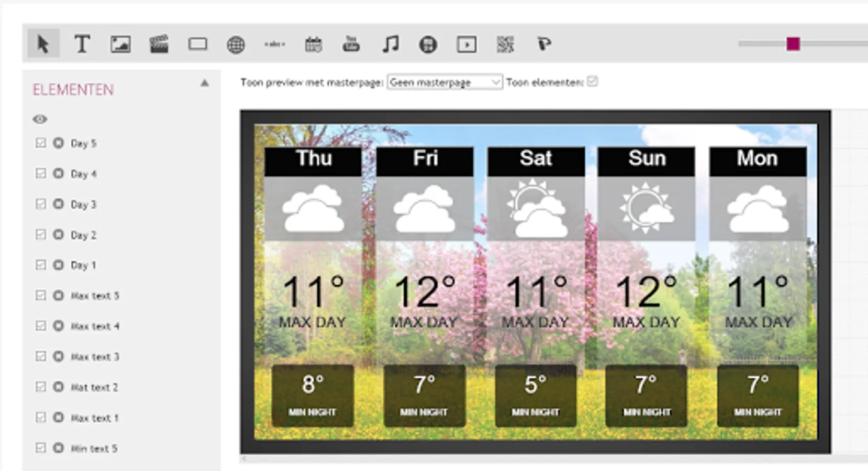
Task: Toggle the Max text 3 checkbox
Action: [40, 356]
